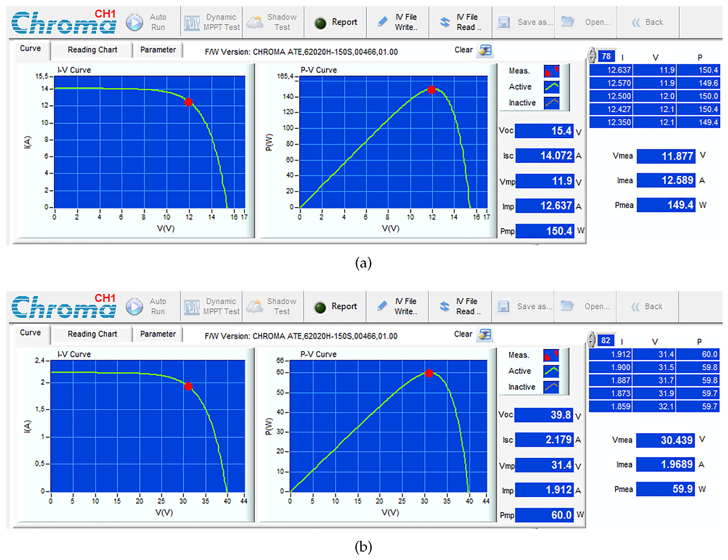Toggle the Meas. marker swatch in panel (a)

[x=551, y=71]
